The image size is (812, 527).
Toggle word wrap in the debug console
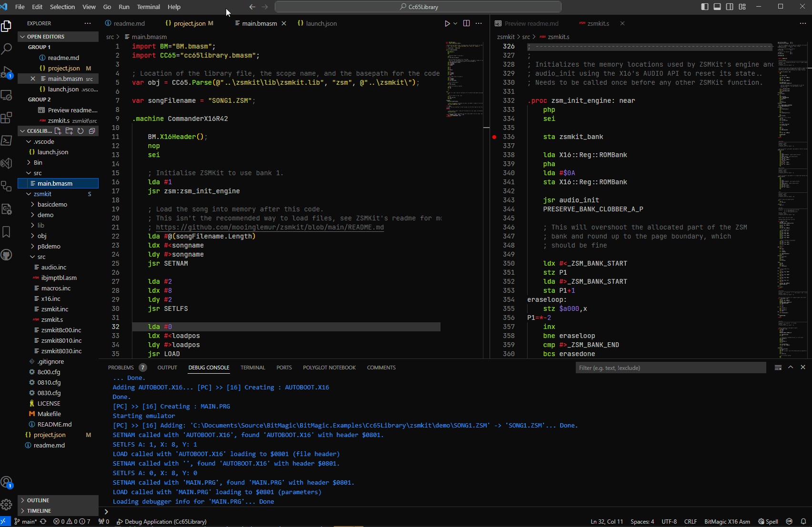point(778,368)
